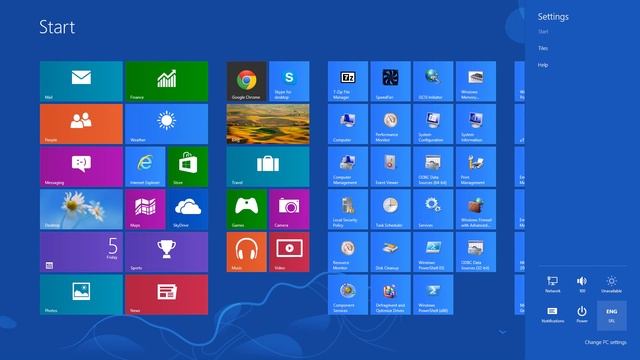
Task: Open the Camera tile
Action: tap(289, 209)
